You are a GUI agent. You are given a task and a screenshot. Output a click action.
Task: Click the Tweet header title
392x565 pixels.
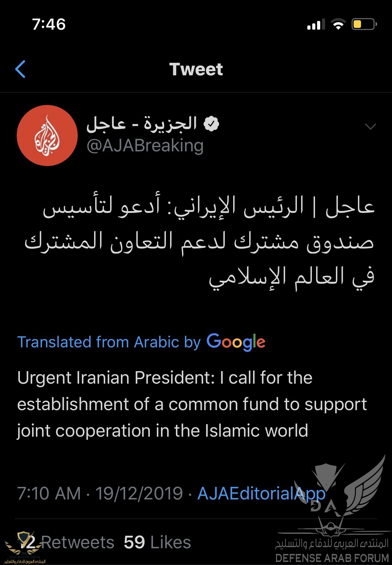pyautogui.click(x=196, y=69)
